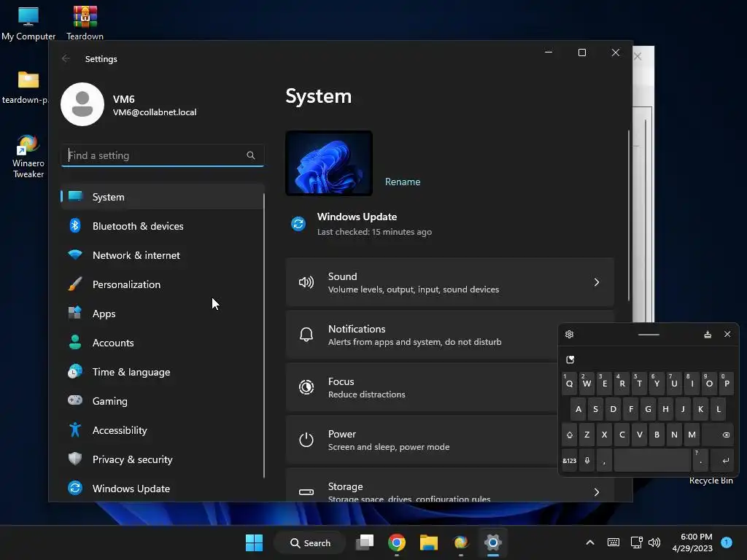Select the Teardown archive desktop icon

click(85, 23)
